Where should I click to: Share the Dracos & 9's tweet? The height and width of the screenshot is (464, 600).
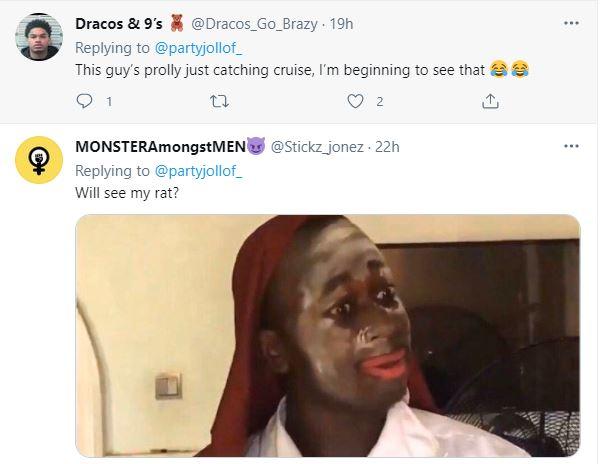(x=490, y=101)
